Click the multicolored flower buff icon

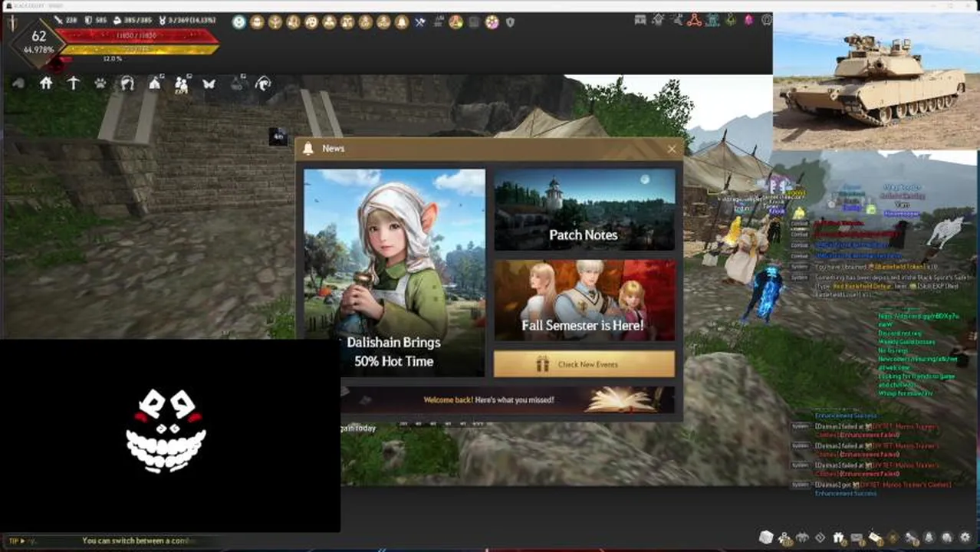coord(492,22)
